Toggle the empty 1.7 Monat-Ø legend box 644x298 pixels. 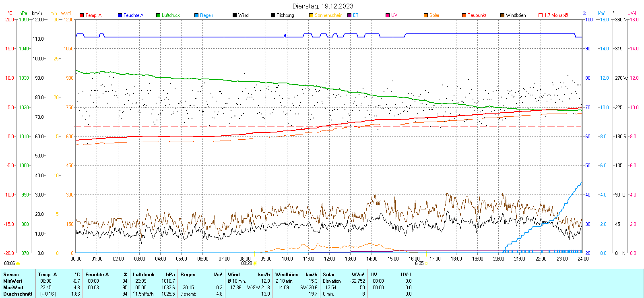[x=541, y=15]
